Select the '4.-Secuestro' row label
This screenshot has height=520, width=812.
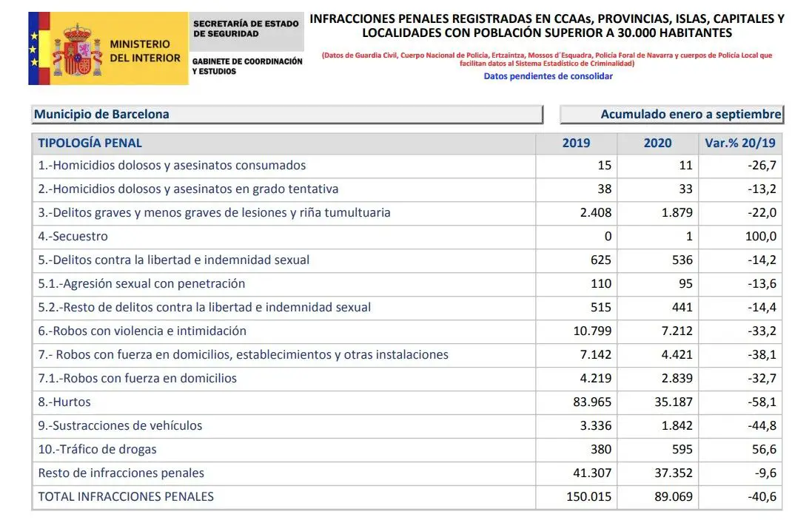coord(73,237)
